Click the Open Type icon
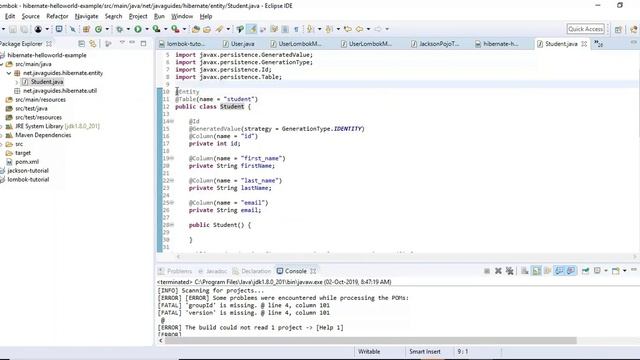 pos(196,29)
